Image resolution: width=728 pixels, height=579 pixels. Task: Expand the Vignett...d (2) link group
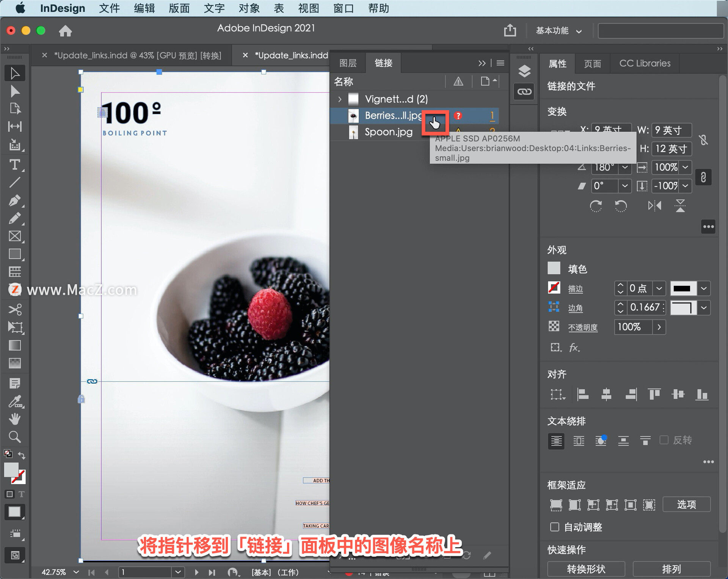click(340, 99)
